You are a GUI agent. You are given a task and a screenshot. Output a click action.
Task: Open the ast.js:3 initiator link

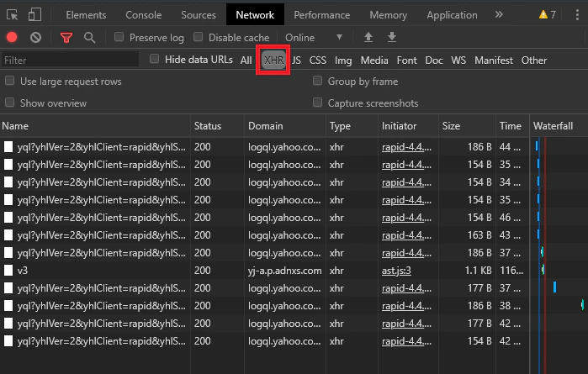(396, 271)
